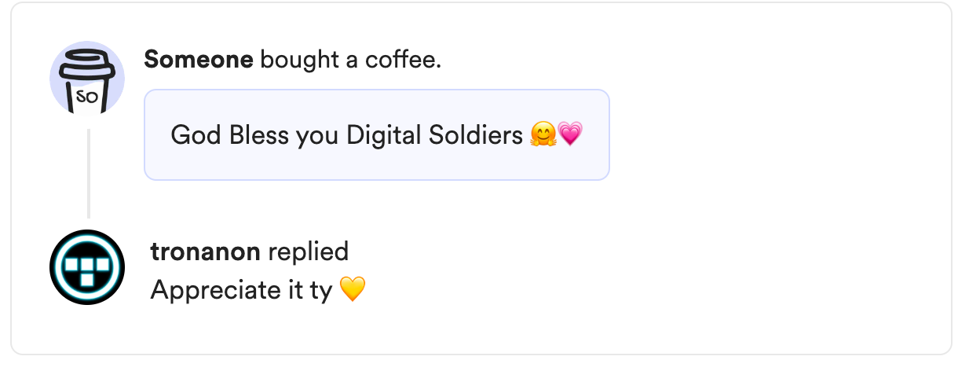
Task: Click the word "replied" next to tronanon
Action: pos(308,252)
